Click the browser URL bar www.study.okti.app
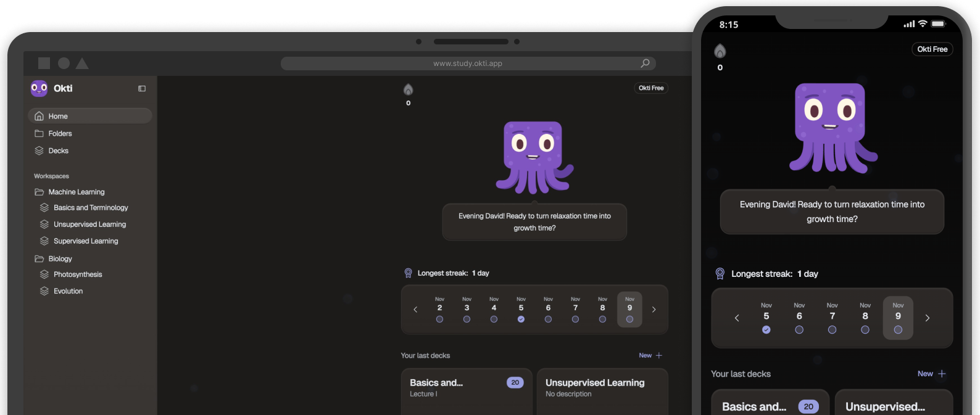 coord(468,64)
